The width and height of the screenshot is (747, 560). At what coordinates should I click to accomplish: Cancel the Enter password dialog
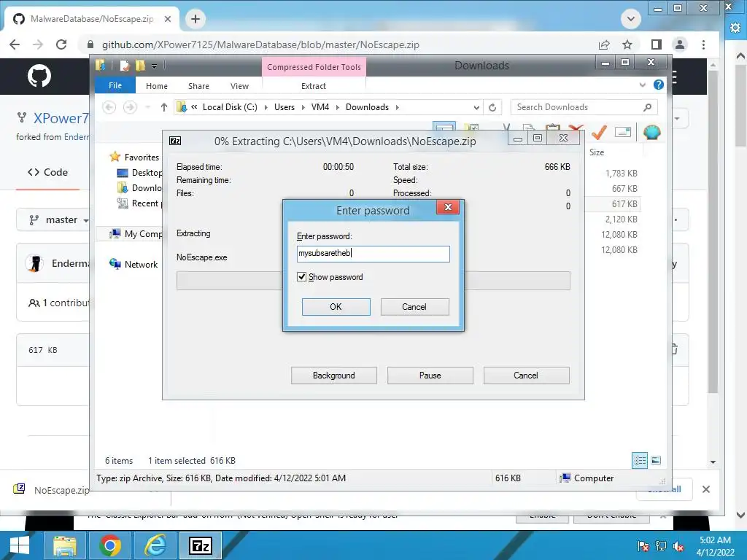point(414,307)
